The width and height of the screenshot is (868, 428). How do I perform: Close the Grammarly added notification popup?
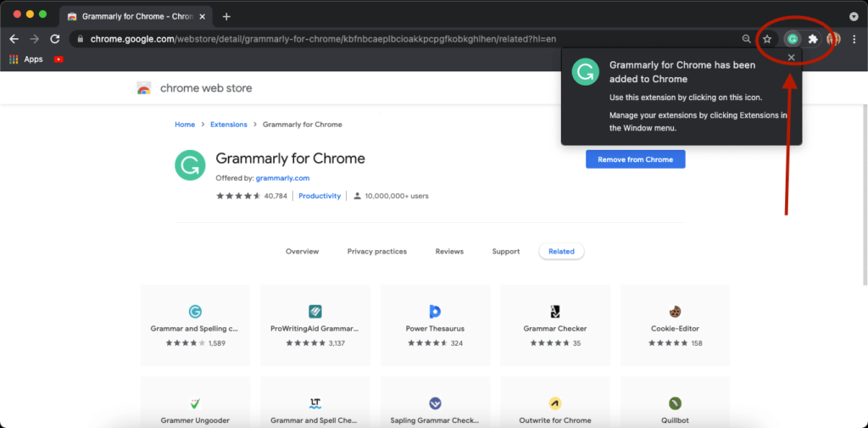coord(792,58)
